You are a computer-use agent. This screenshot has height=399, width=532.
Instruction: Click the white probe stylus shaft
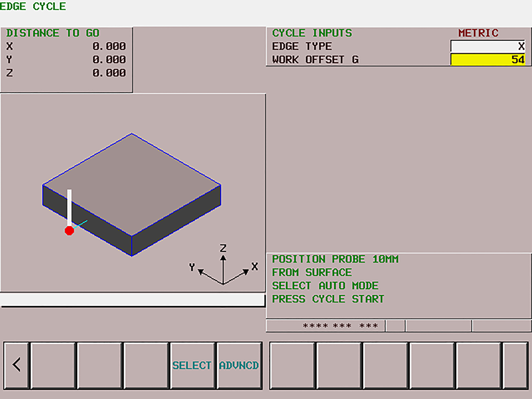click(69, 207)
